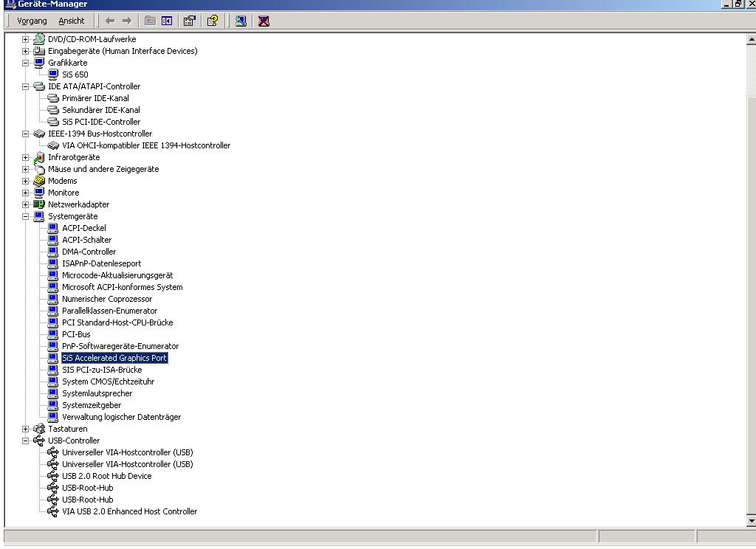This screenshot has width=756, height=549.
Task: Click the DVD/CD-ROM disc icon
Action: point(39,39)
